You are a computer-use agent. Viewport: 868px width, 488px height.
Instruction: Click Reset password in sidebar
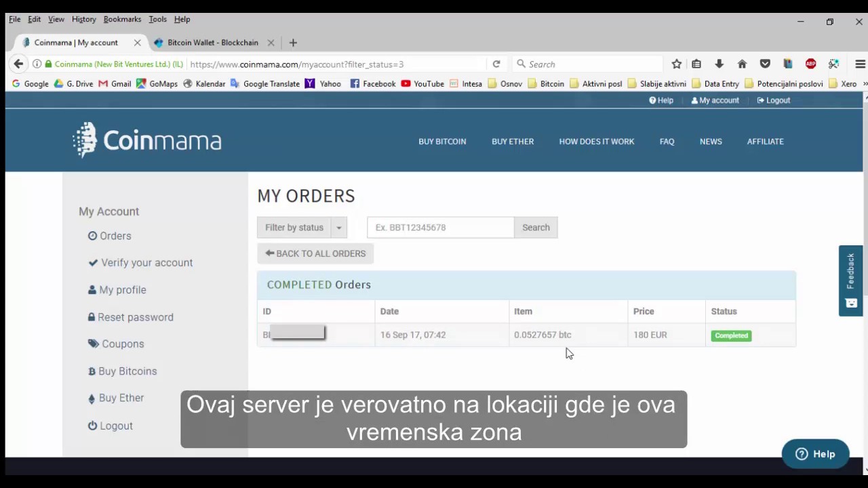tap(130, 317)
